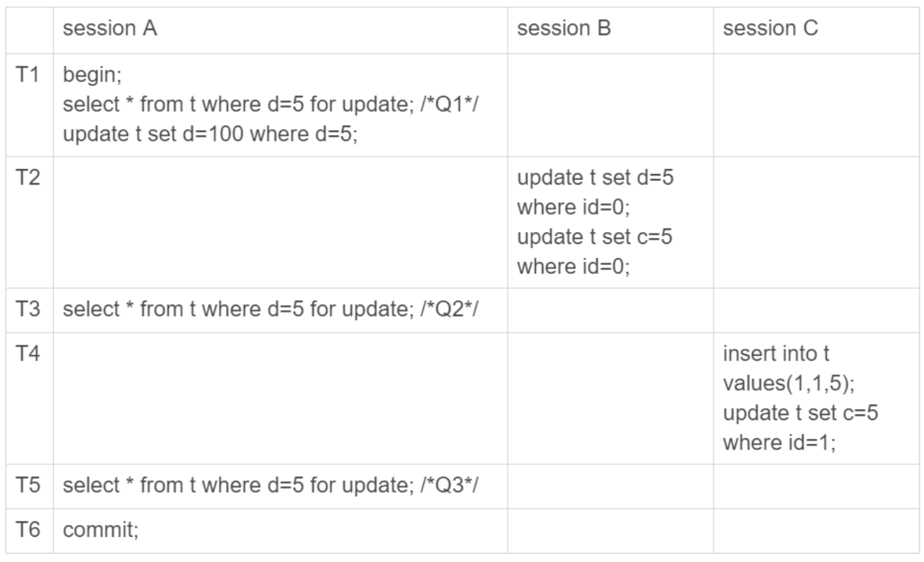Click the empty session B cell in row T1
The width and height of the screenshot is (924, 562).
point(610,105)
